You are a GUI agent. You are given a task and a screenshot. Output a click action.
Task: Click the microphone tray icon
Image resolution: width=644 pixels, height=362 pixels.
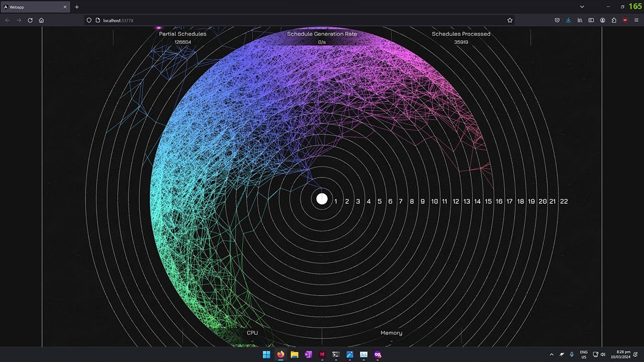click(572, 354)
